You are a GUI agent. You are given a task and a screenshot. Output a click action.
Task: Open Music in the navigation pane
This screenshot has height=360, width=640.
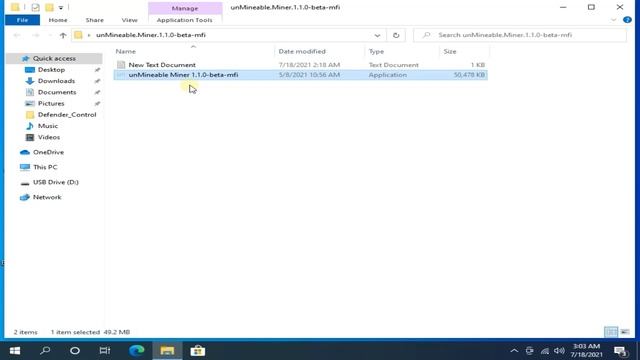tap(48, 126)
